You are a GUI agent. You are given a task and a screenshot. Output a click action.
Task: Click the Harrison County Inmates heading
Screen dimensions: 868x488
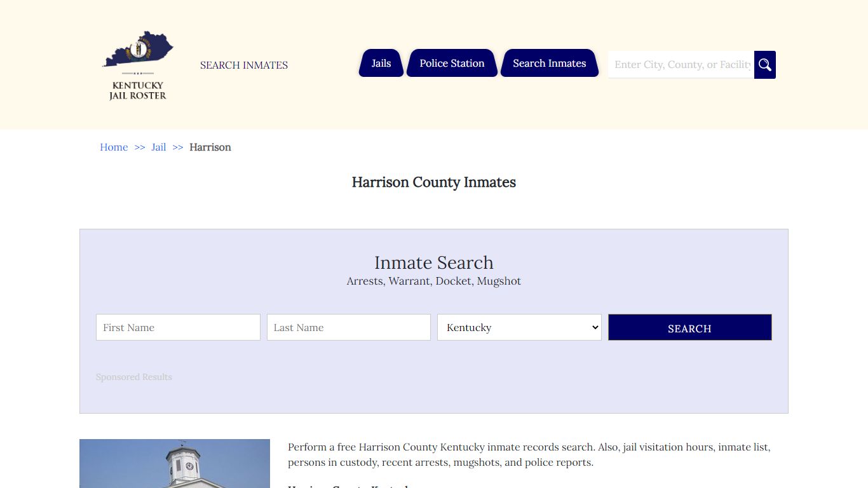(x=434, y=182)
